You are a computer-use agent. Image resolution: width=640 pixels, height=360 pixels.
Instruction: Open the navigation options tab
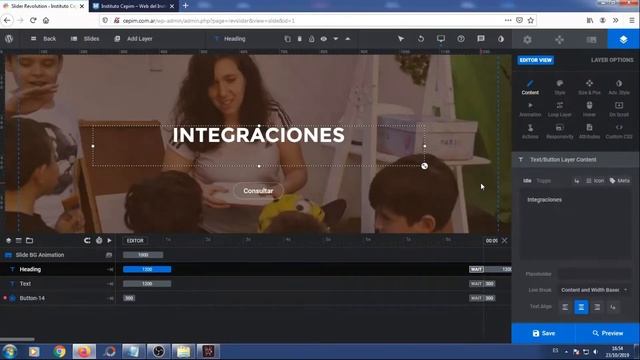click(x=559, y=39)
